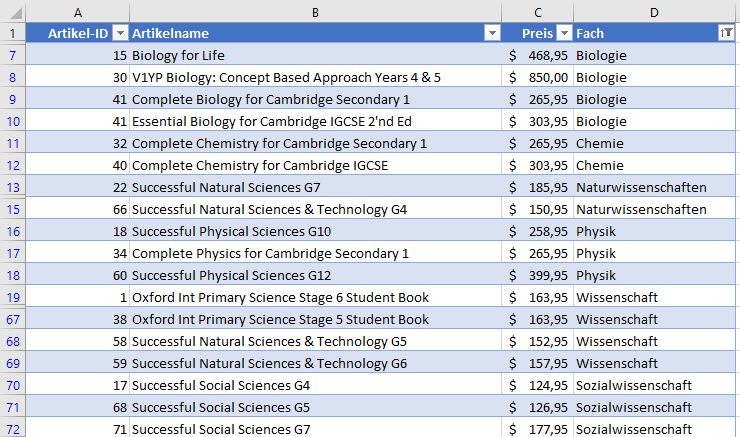Select Successful Natural Sciences & Technology G5
The width and height of the screenshot is (740, 437).
pos(315,341)
